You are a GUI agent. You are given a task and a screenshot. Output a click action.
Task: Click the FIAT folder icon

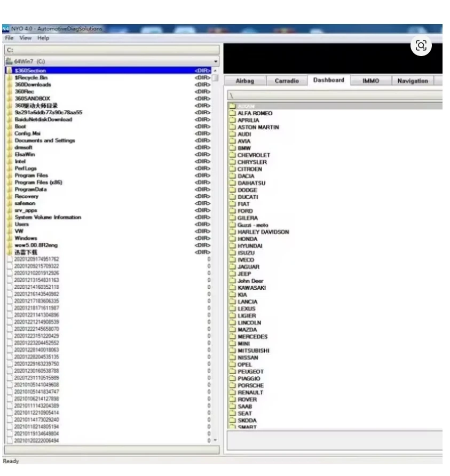click(233, 204)
